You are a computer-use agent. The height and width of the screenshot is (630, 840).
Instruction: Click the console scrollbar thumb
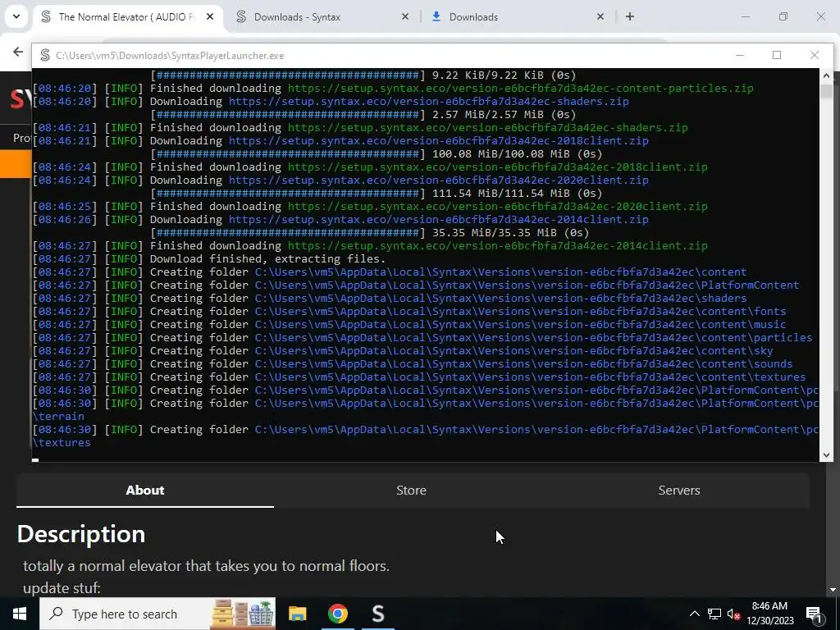pyautogui.click(x=826, y=92)
